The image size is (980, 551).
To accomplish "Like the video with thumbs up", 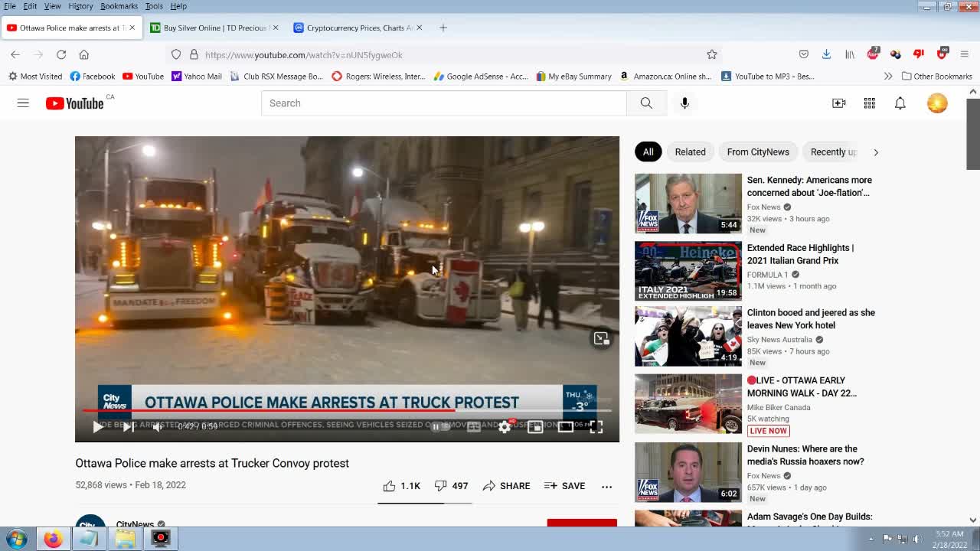I will 402,486.
